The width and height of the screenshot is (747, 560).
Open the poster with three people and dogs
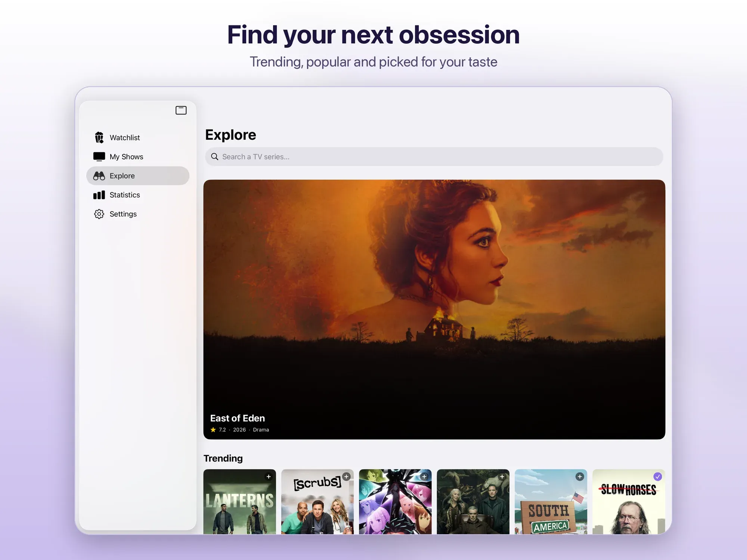473,502
